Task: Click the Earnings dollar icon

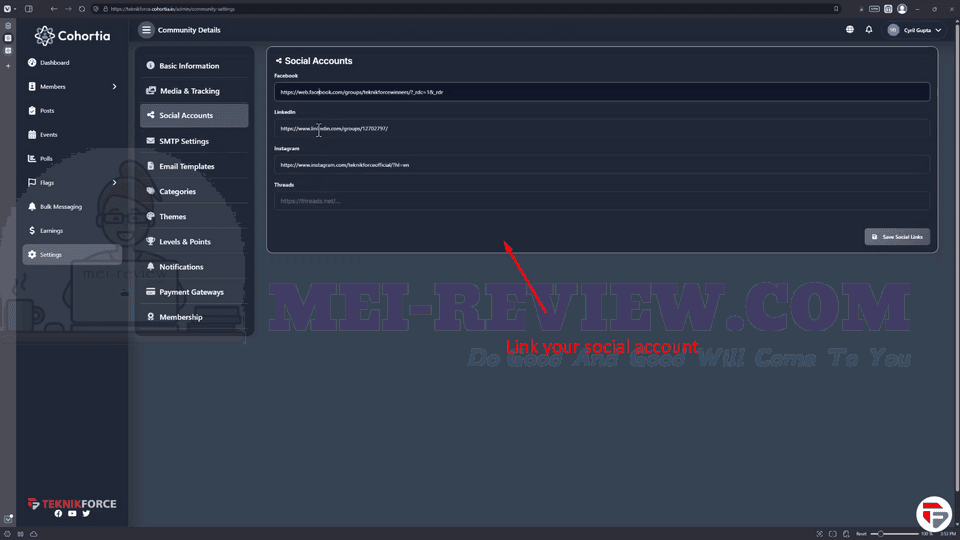Action: pyautogui.click(x=32, y=230)
